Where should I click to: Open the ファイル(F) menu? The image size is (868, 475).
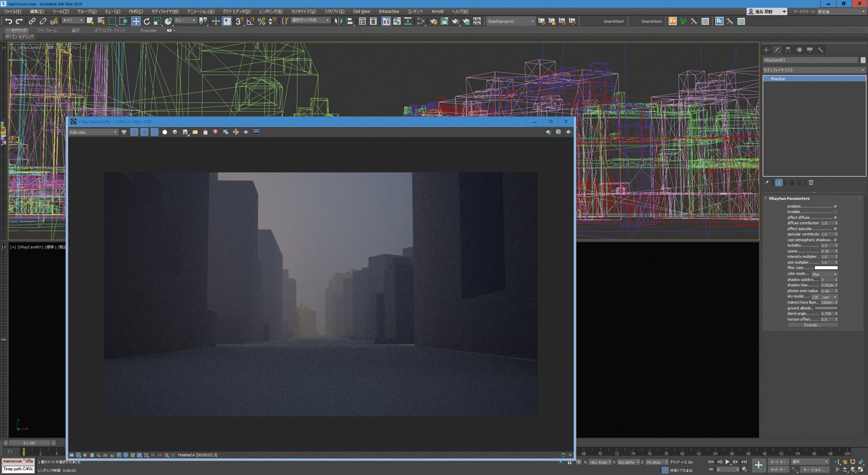click(x=13, y=11)
